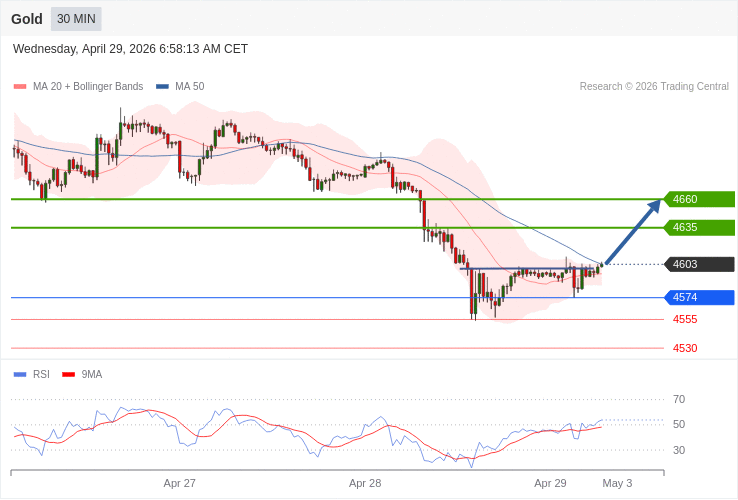Click the blue upward trend arrow
The width and height of the screenshot is (738, 500).
pyautogui.click(x=633, y=232)
